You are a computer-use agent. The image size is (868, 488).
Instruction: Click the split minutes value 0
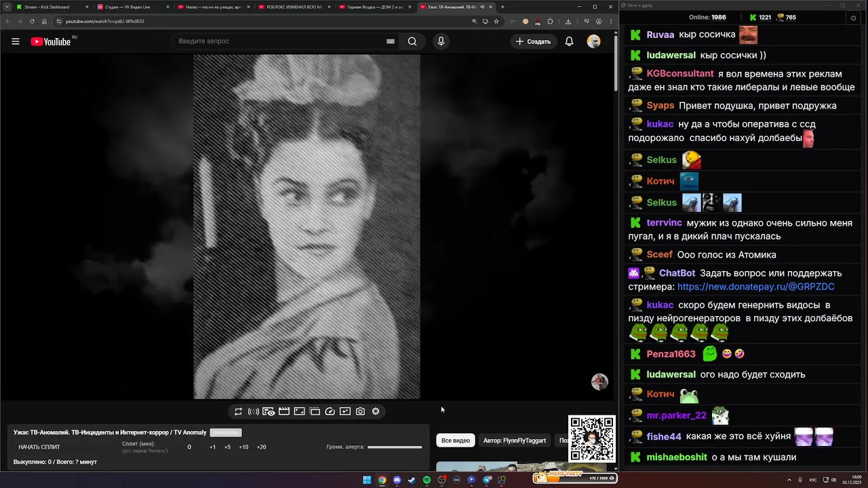pos(189,447)
